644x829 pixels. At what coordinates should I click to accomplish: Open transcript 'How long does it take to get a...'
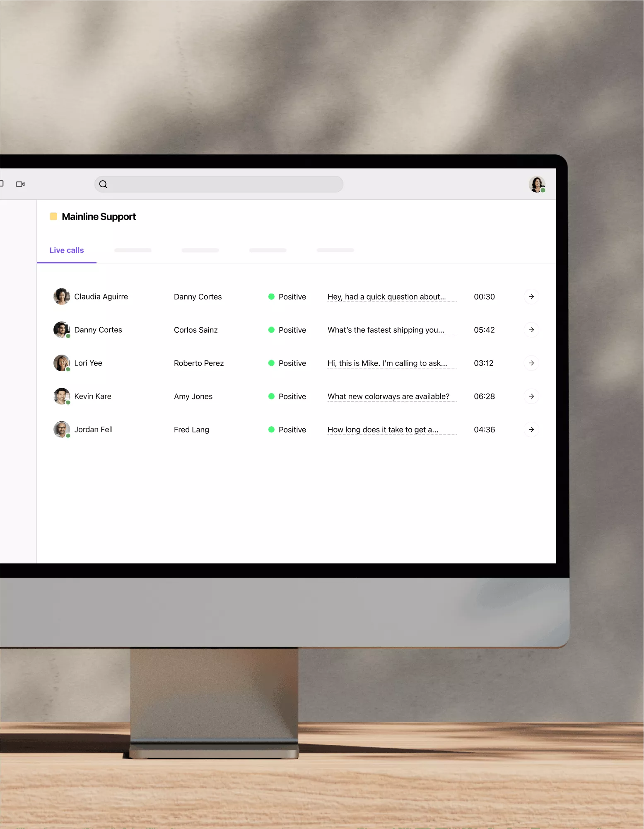(383, 430)
